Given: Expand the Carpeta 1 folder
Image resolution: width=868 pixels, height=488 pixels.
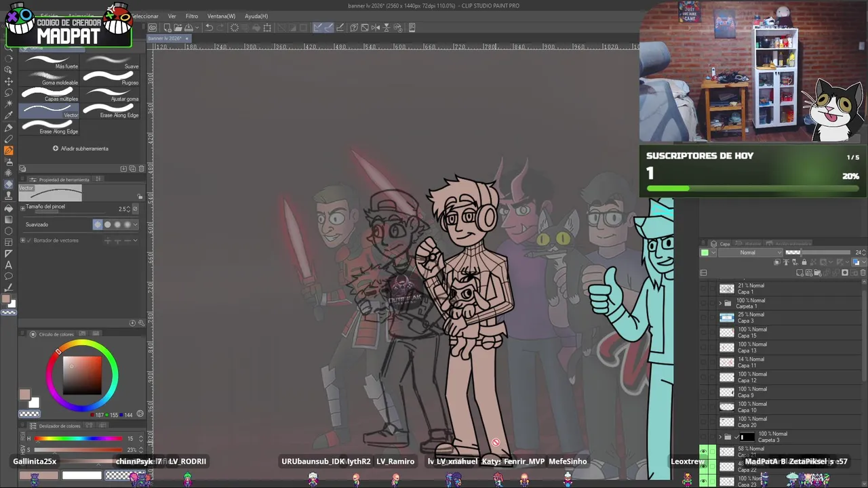Looking at the screenshot, I should click(x=720, y=304).
